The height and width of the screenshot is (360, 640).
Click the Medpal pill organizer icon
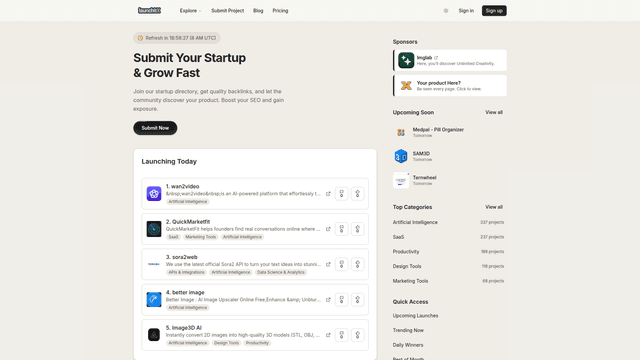(401, 132)
